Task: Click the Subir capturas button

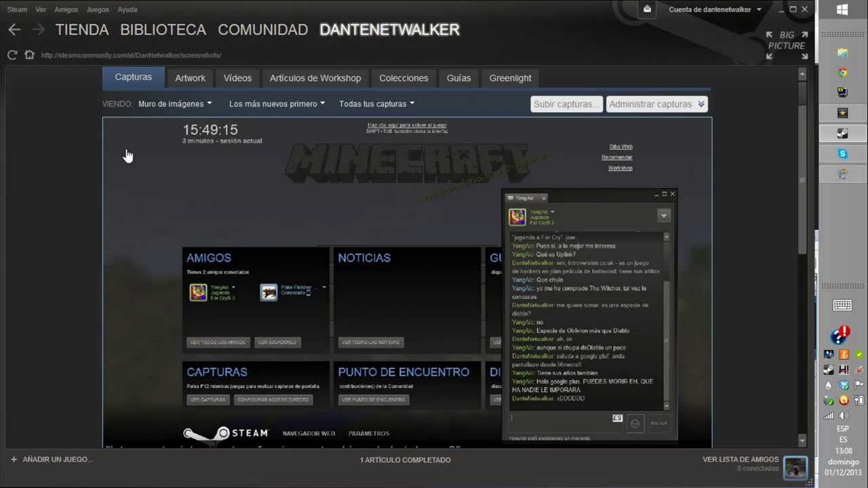Action: pos(566,104)
